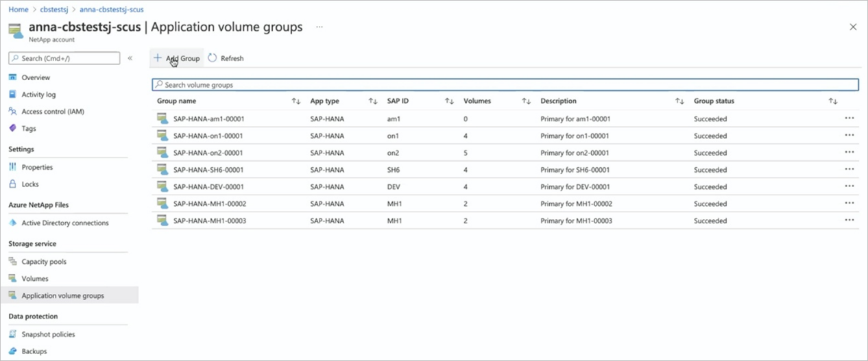
Task: Select 'SH6' SAP ID cell
Action: pyautogui.click(x=394, y=169)
